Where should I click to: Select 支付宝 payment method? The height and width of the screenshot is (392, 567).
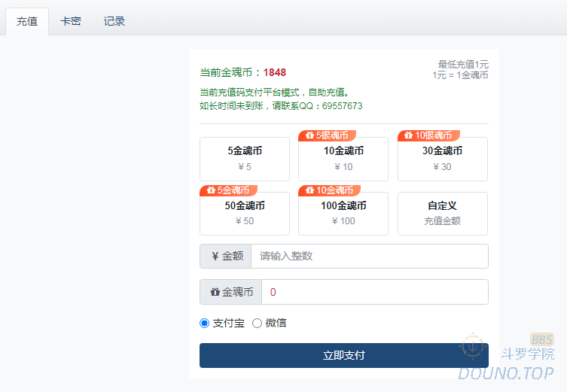click(x=204, y=323)
